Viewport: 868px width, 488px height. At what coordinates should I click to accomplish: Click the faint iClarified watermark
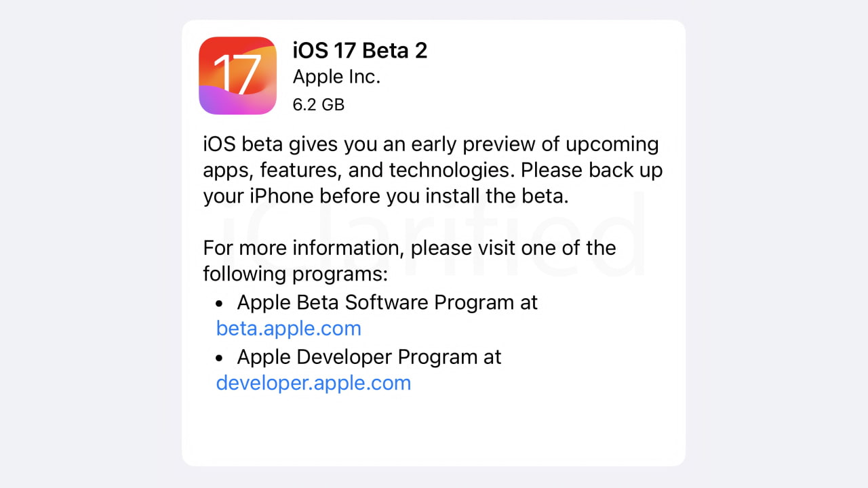pyautogui.click(x=434, y=234)
